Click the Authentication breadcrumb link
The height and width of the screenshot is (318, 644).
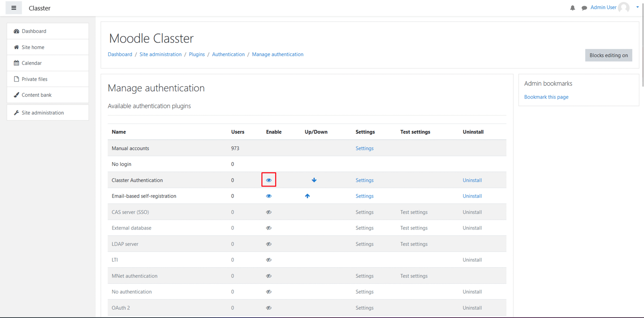228,54
